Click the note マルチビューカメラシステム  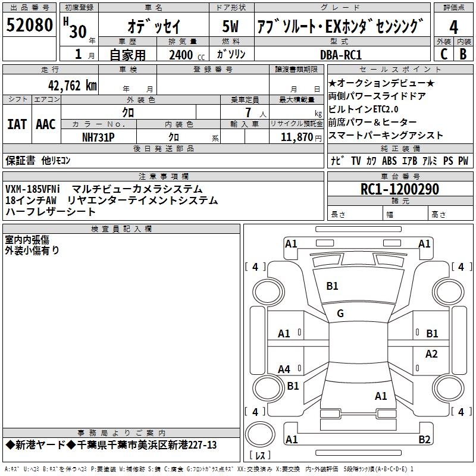(x=137, y=189)
